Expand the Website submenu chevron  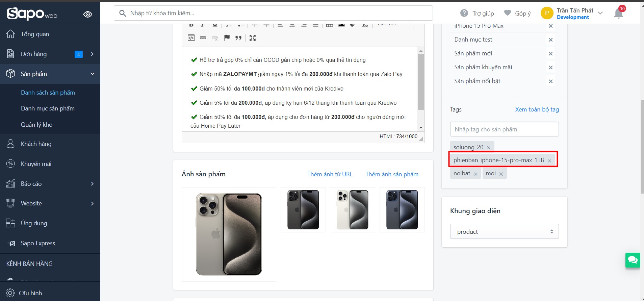coord(92,203)
